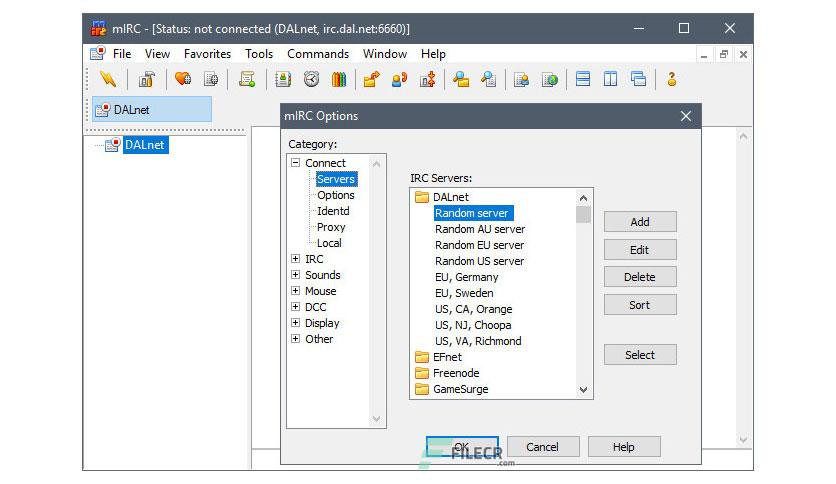836x484 pixels.
Task: Select the US, NJ, Choopa server
Action: tap(473, 325)
